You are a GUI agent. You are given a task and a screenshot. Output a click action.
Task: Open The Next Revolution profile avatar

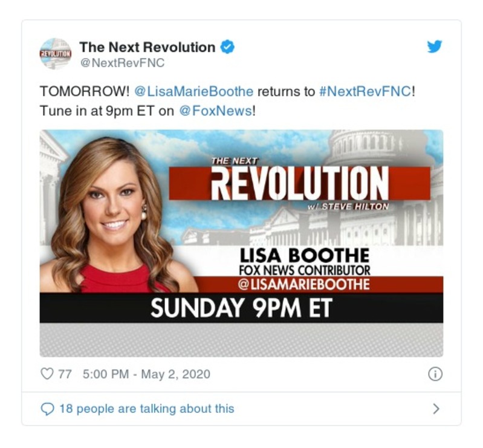56,54
